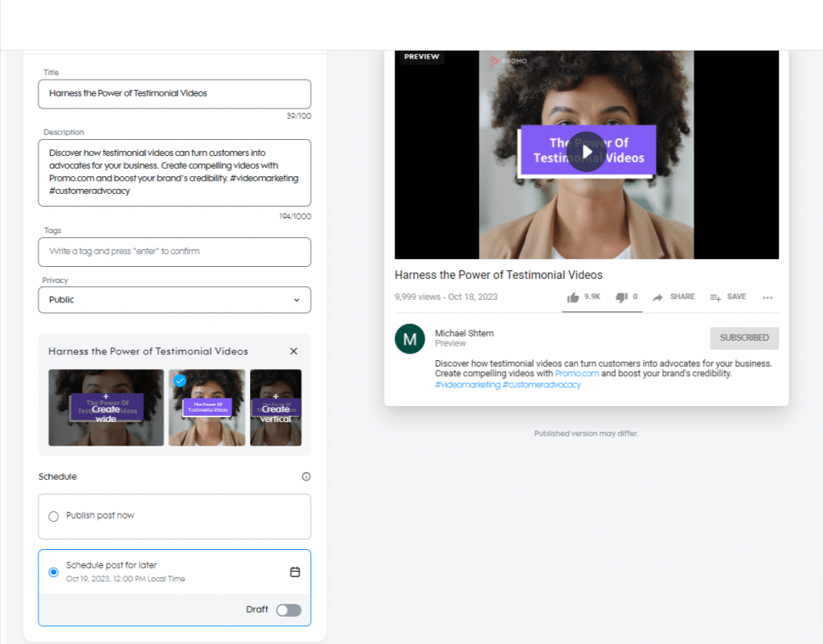Viewport: 823px width, 644px height.
Task: Open the more options ellipsis next to SAVE
Action: click(x=768, y=297)
